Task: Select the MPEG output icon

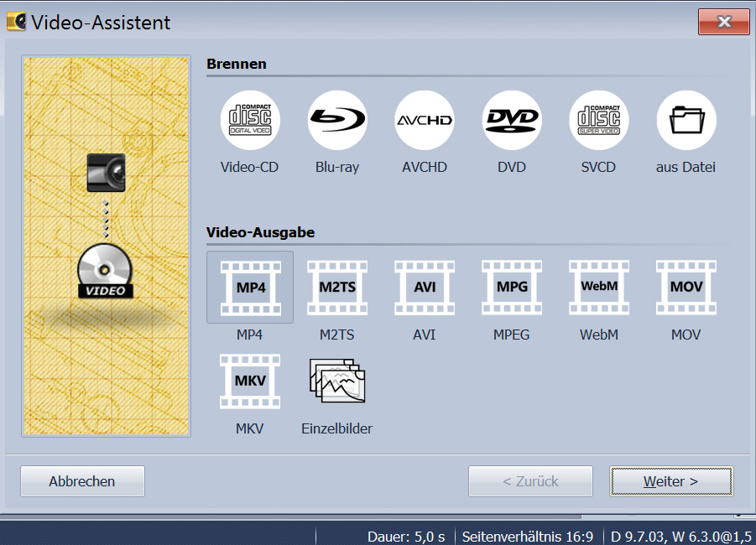Action: click(x=512, y=288)
